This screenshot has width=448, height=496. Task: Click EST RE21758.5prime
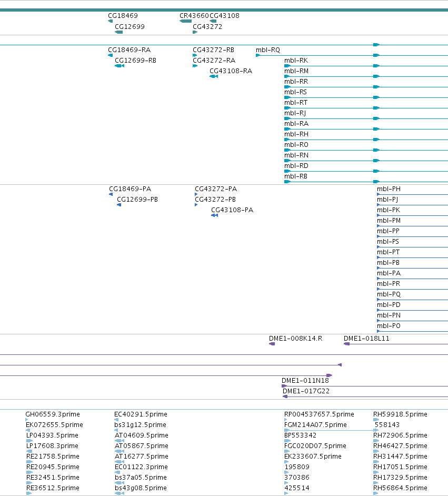(53, 456)
